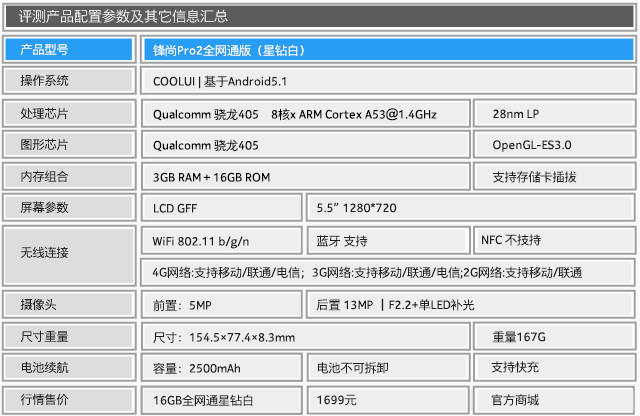
Task: Click the blue 产品型号 label cell
Action: pos(69,49)
